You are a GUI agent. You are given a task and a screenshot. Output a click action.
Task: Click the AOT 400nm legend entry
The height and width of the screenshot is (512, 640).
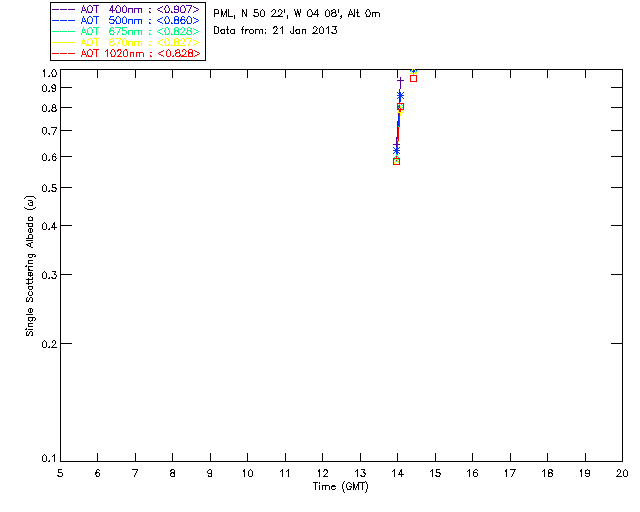point(126,9)
